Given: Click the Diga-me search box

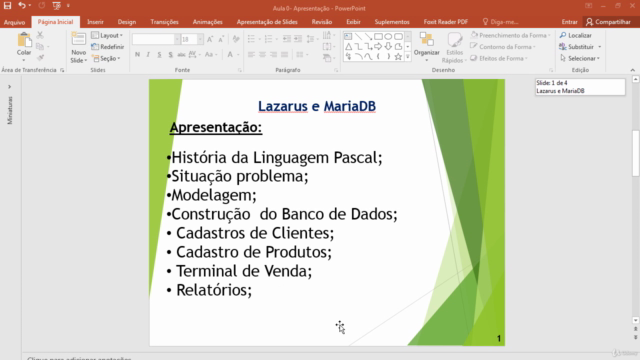Looking at the screenshot, I should pos(500,22).
